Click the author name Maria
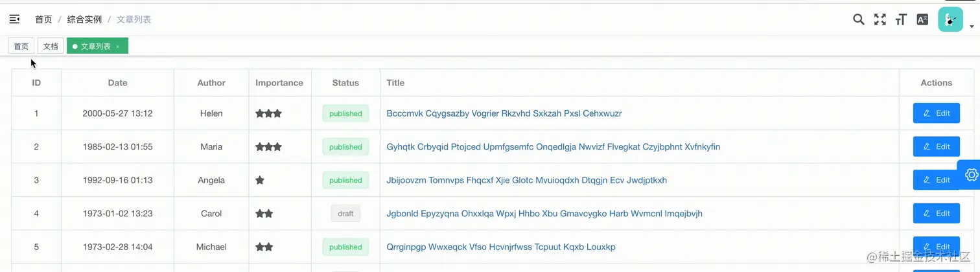This screenshot has width=980, height=272. coord(211,147)
